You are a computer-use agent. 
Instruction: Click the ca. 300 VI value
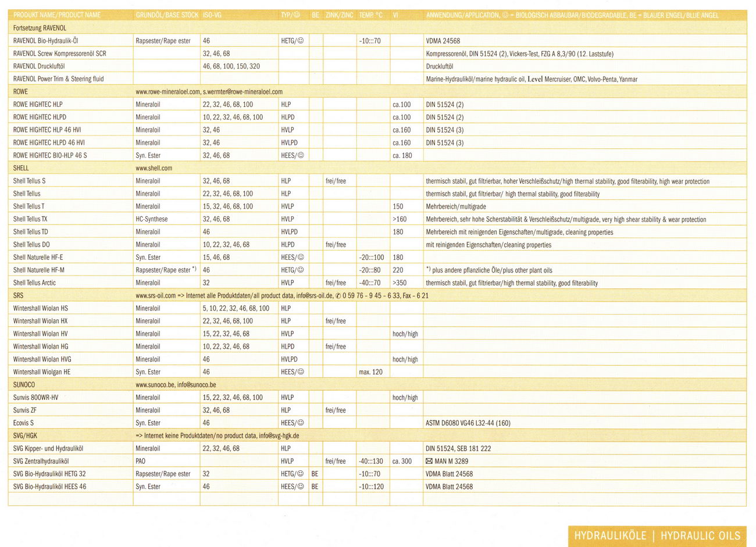402,462
